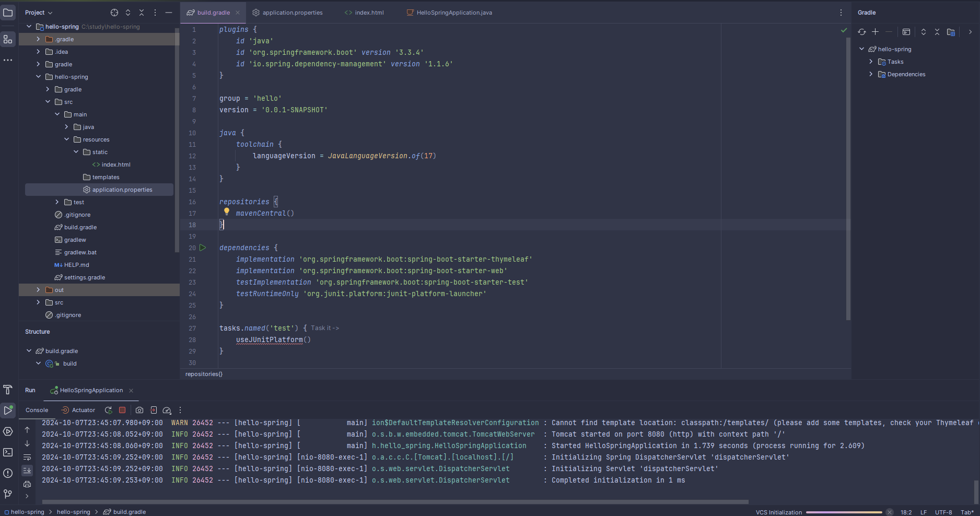Collapse the static folder

[x=76, y=152]
